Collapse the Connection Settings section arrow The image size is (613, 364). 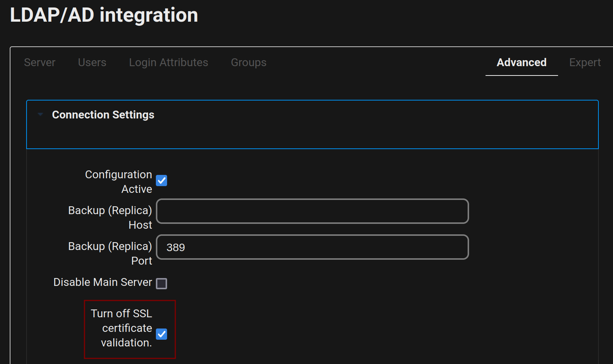tap(40, 114)
